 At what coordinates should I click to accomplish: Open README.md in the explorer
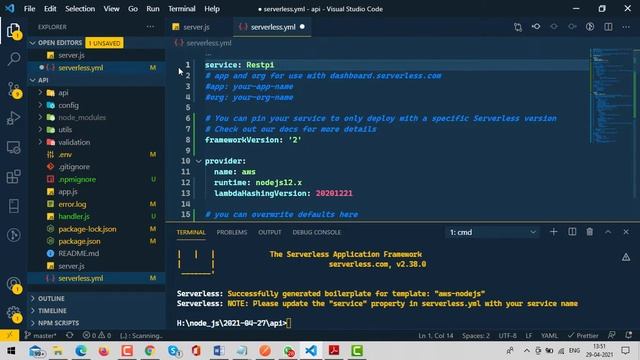coord(79,253)
